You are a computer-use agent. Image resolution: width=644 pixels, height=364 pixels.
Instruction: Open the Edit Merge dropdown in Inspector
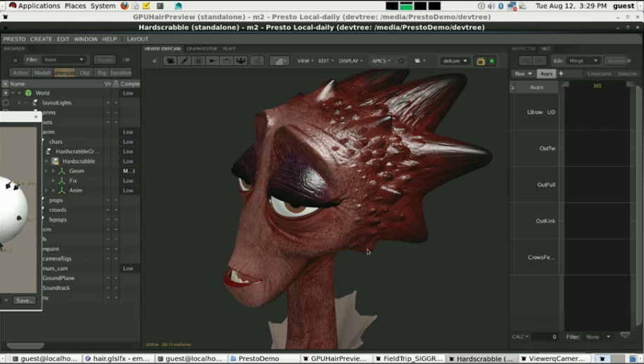pyautogui.click(x=584, y=61)
